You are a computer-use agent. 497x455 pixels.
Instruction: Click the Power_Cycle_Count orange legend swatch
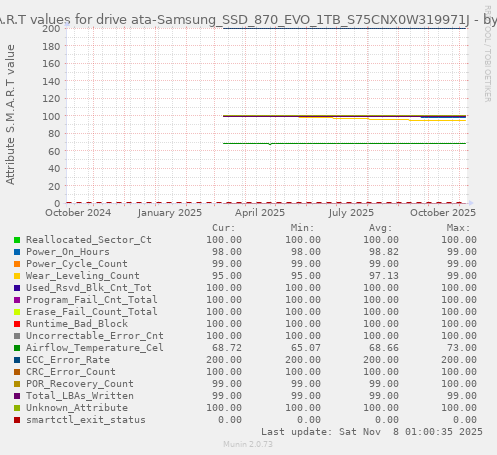tap(17, 264)
